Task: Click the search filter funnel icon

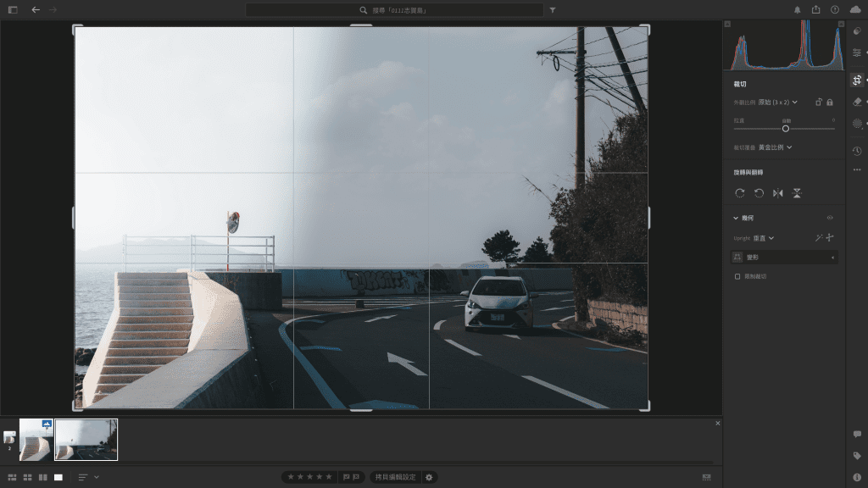Action: click(553, 10)
